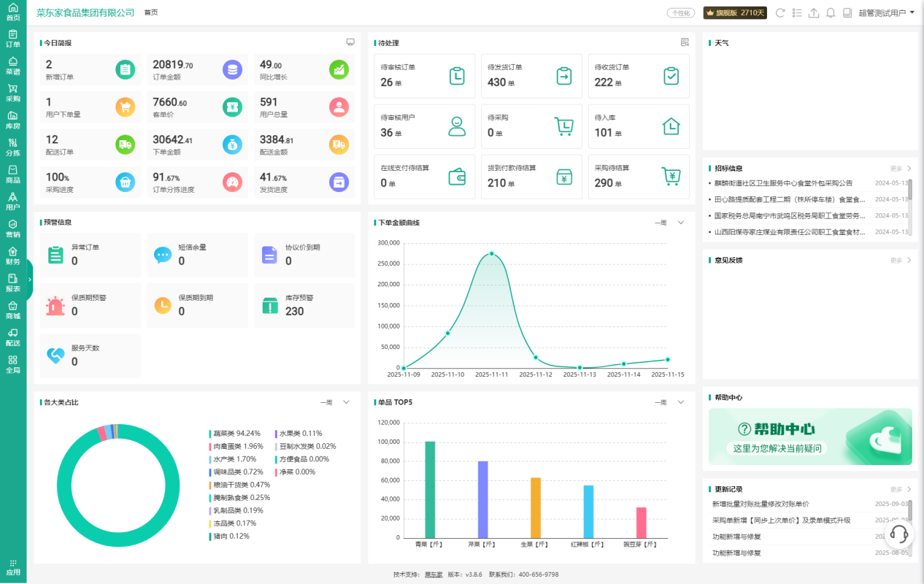Expand the collapsed sidebar arrow handle
The image size is (924, 584).
coord(30,279)
